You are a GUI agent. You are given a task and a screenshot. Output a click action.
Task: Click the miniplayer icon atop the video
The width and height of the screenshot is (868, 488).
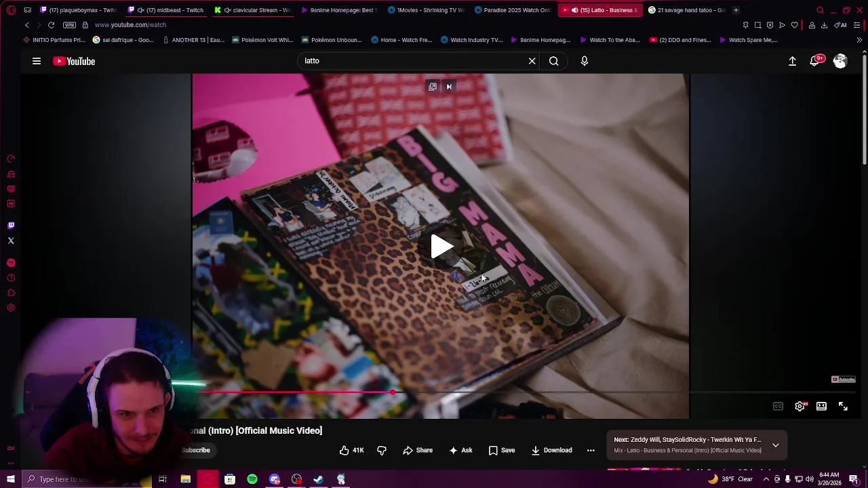433,87
